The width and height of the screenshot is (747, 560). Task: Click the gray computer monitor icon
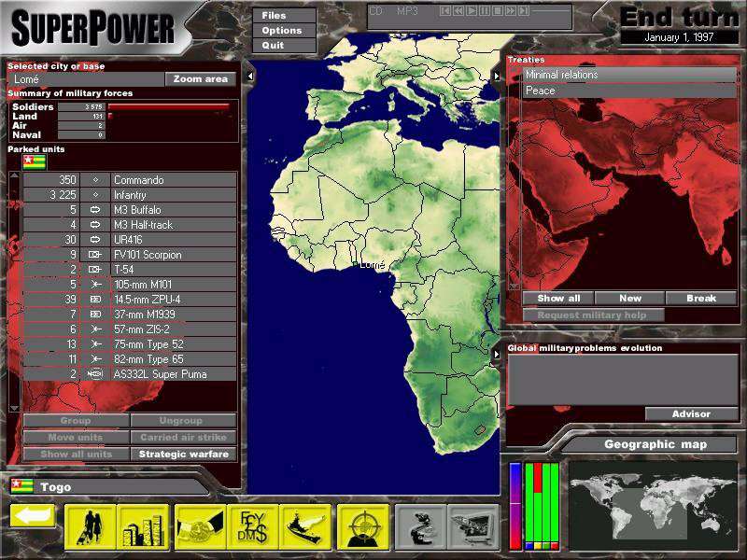[x=473, y=527]
